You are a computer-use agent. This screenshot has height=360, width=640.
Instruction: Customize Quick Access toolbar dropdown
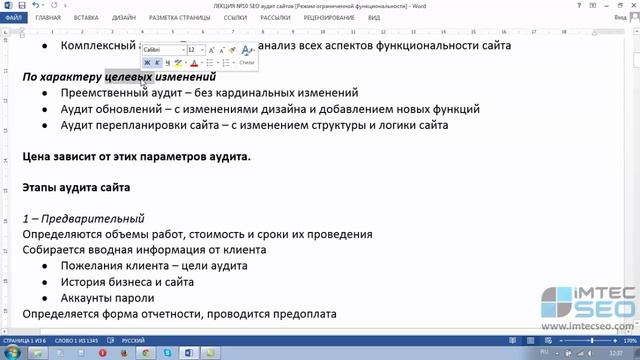pos(65,6)
